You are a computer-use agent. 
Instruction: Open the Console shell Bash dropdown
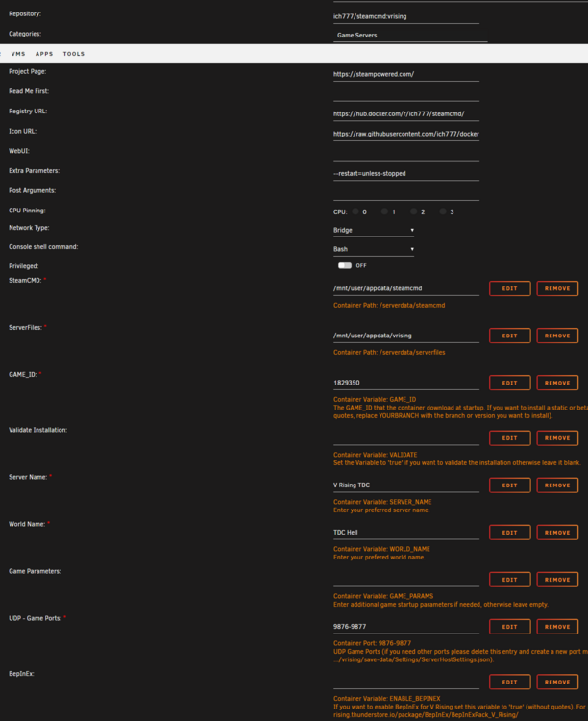[x=374, y=249]
